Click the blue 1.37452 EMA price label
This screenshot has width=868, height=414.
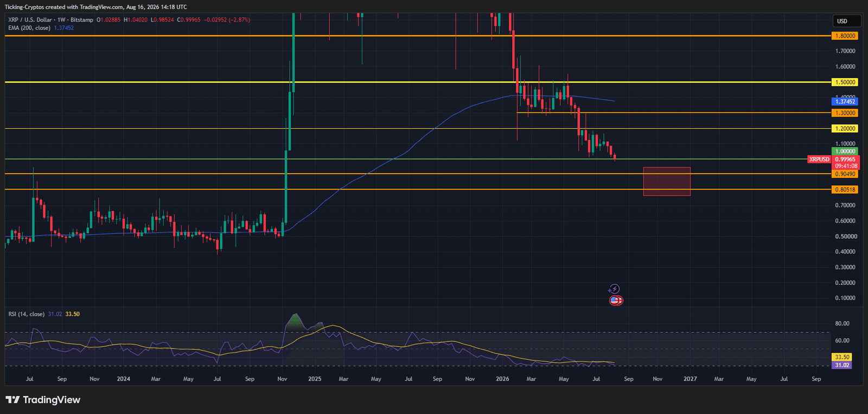coord(845,101)
